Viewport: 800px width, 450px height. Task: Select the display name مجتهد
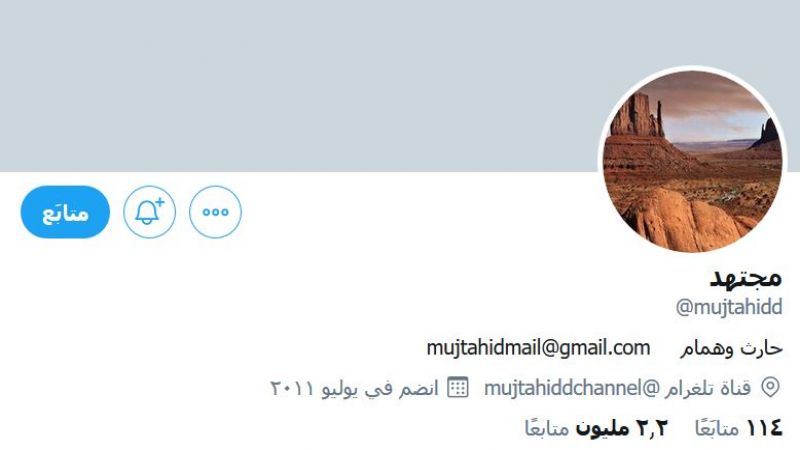[746, 278]
